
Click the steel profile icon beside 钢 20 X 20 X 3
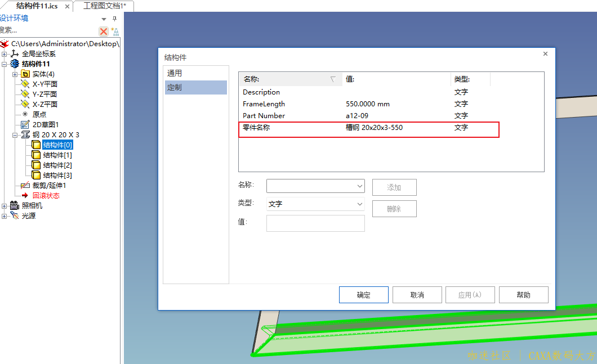25,134
